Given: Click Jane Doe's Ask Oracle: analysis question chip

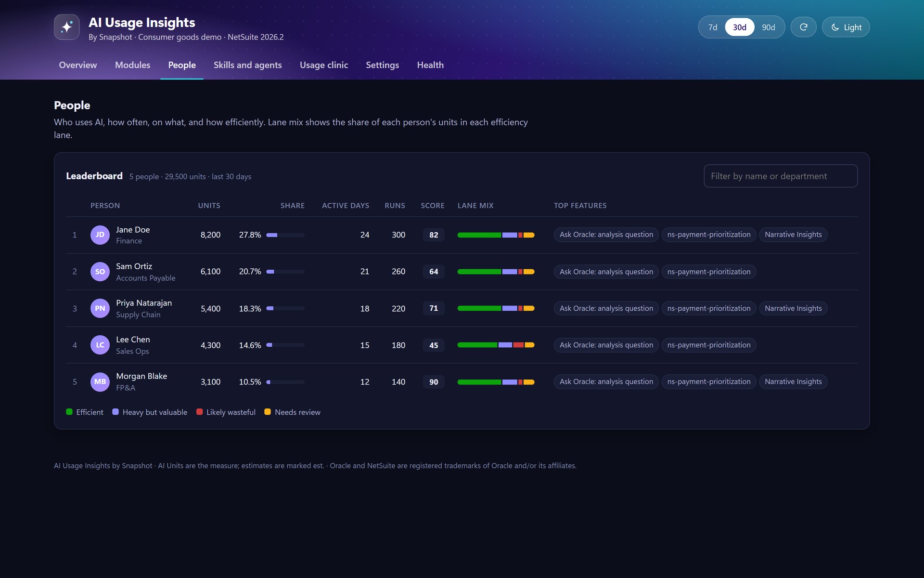Looking at the screenshot, I should click(606, 235).
